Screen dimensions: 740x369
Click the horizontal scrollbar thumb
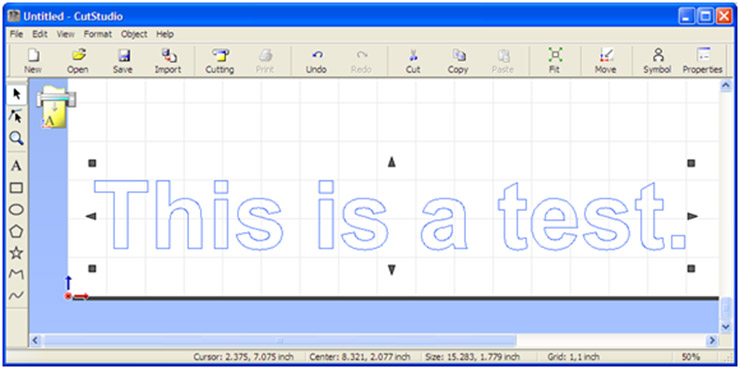[x=280, y=340]
